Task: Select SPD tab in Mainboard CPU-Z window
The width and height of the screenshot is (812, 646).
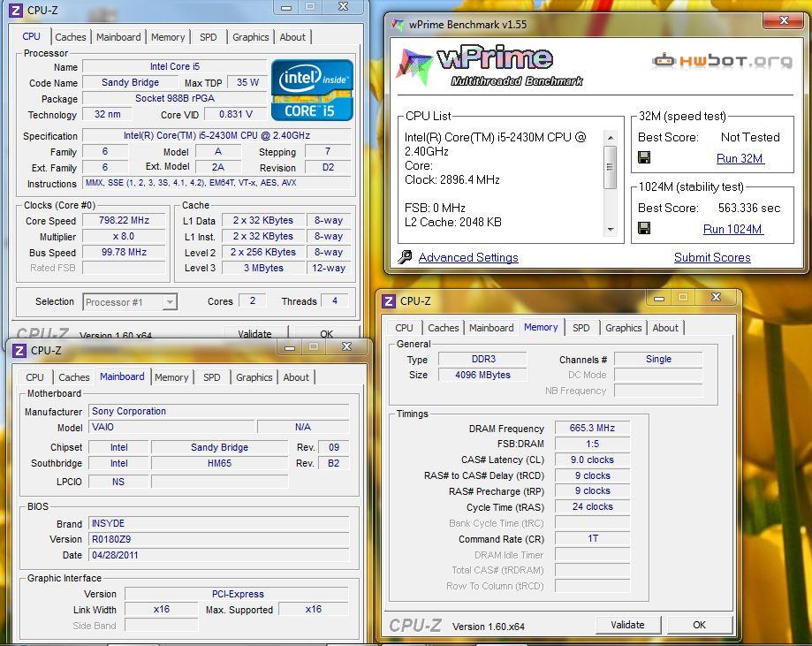Action: [x=212, y=377]
